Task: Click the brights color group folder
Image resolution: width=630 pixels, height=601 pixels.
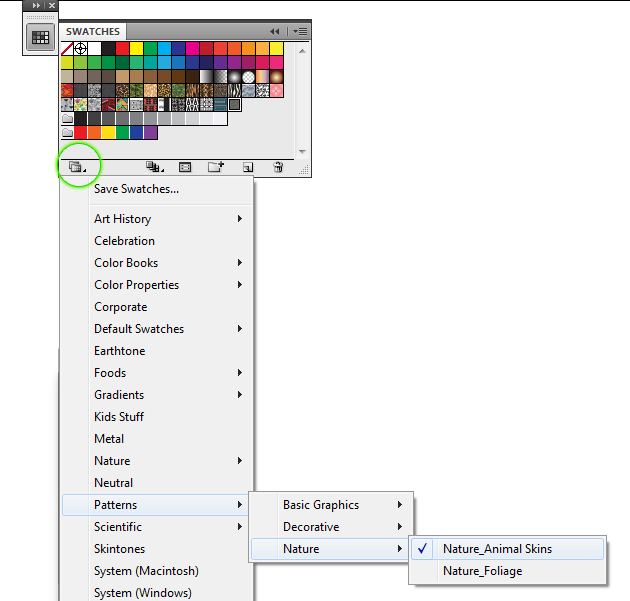Action: [x=68, y=133]
